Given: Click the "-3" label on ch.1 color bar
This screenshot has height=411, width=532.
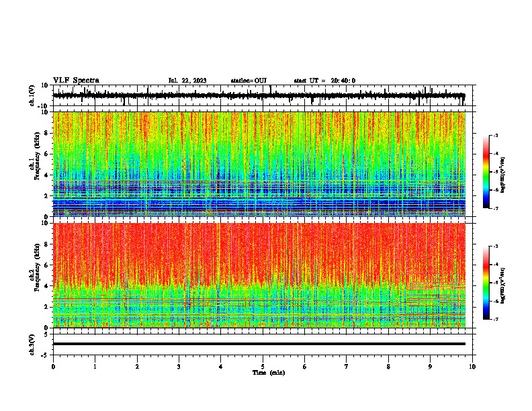Looking at the screenshot, I should [x=496, y=135].
